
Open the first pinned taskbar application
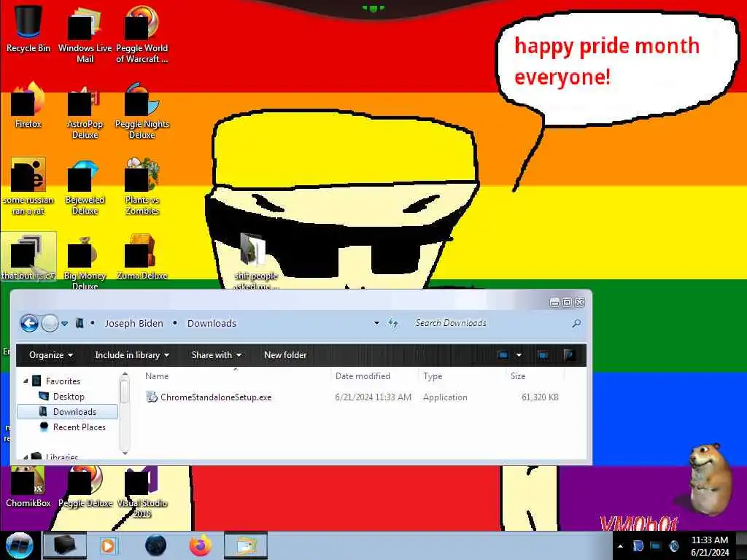click(65, 545)
